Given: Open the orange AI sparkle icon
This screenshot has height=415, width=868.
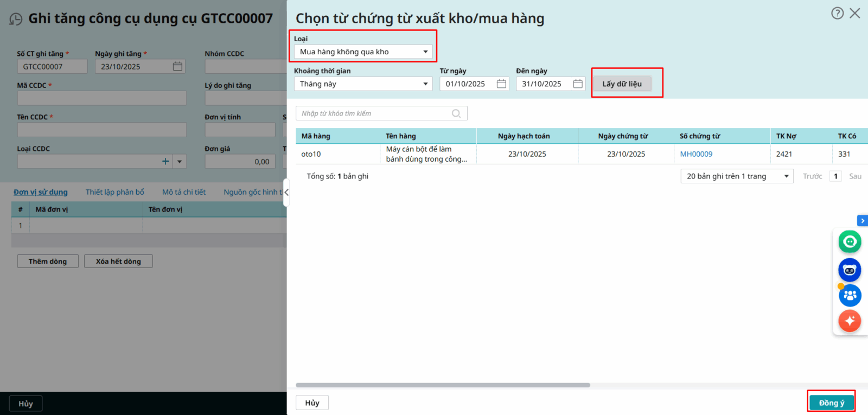Looking at the screenshot, I should [x=850, y=321].
